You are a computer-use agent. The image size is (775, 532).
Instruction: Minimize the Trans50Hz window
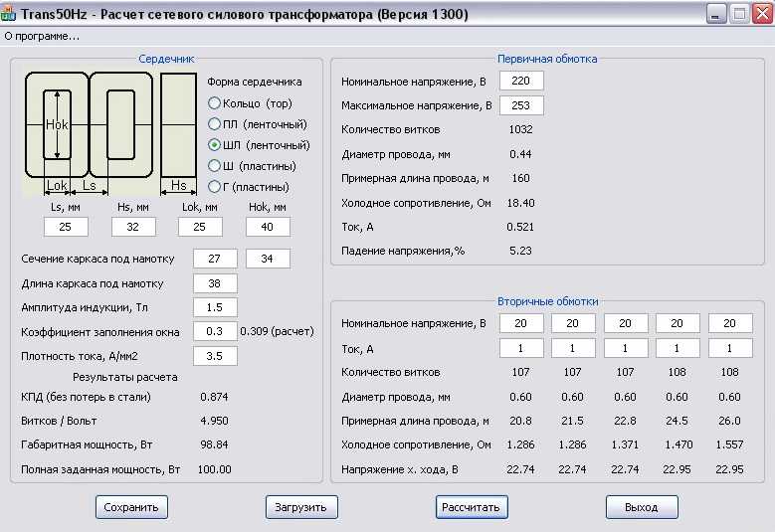[x=715, y=14]
